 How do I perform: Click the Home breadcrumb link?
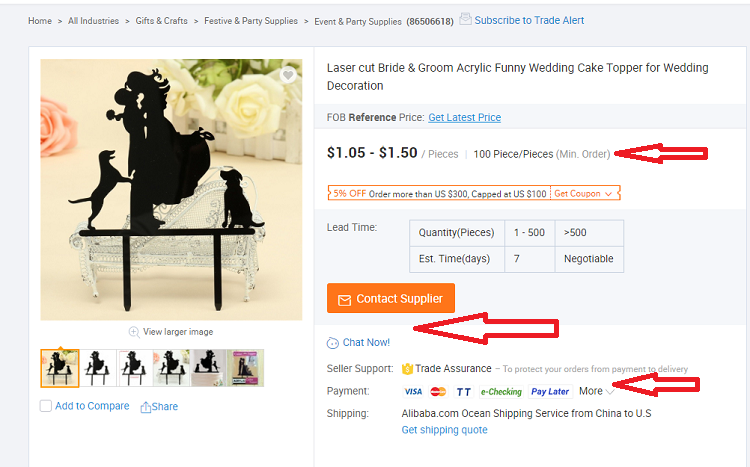(x=40, y=21)
